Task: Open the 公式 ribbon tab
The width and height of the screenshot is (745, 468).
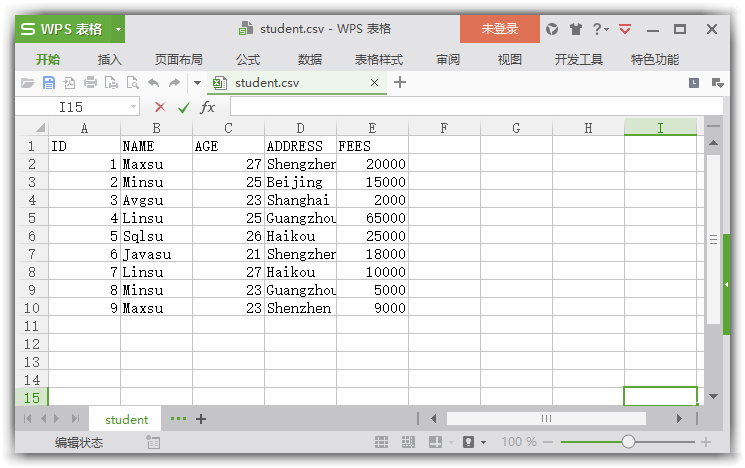Action: click(x=248, y=60)
